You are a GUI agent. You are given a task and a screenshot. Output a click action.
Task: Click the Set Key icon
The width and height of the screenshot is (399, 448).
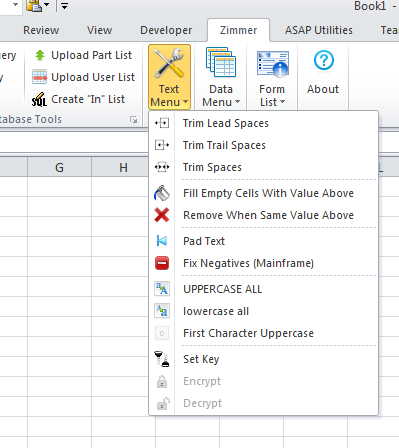(162, 359)
